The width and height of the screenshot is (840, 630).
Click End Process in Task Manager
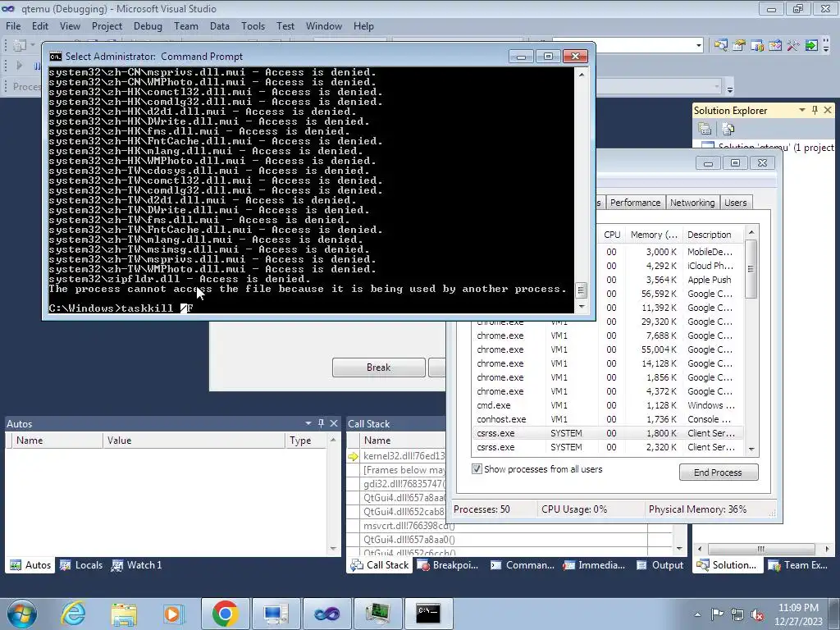click(x=719, y=472)
